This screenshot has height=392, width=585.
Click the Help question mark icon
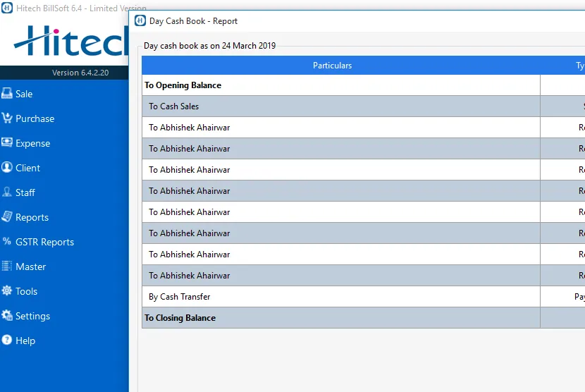7,341
